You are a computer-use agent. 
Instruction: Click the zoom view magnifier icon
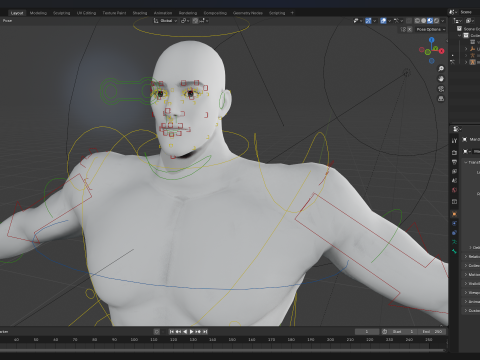(441, 69)
